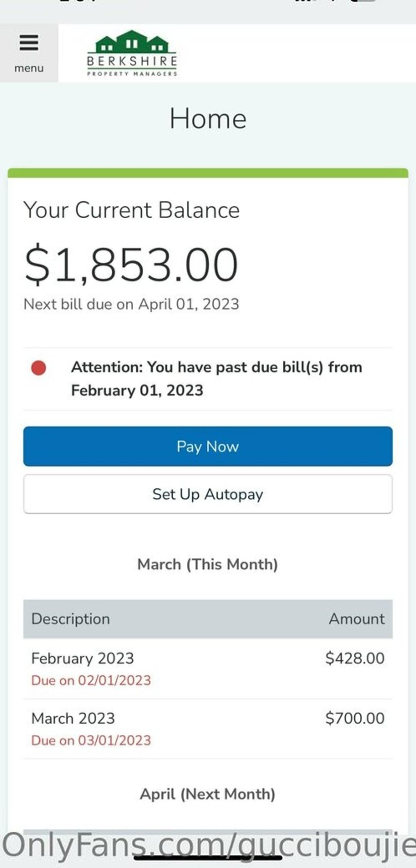
Task: Open the hamburger menu icon
Action: point(29,43)
